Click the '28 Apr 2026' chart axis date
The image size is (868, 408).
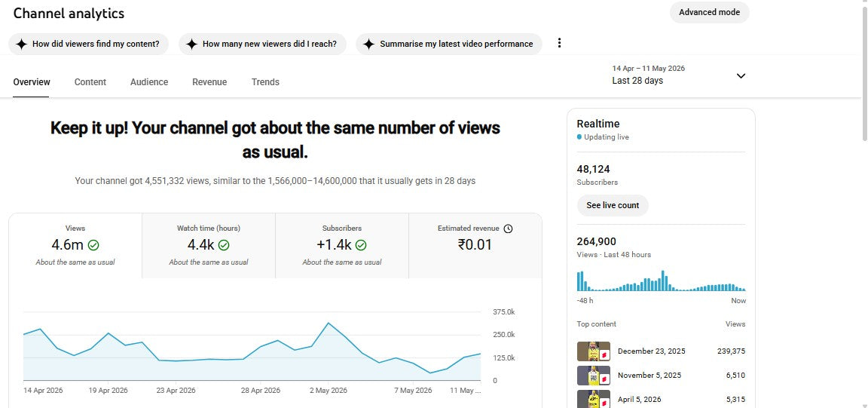click(260, 390)
